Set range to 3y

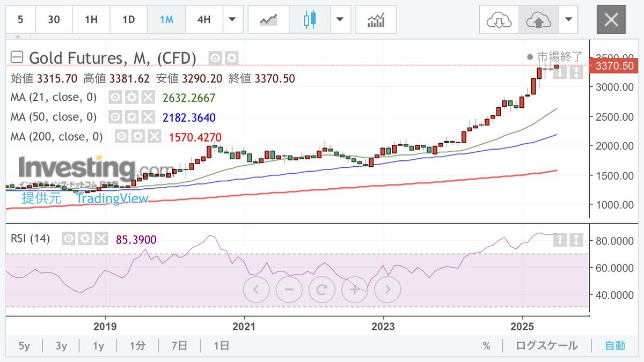click(61, 346)
